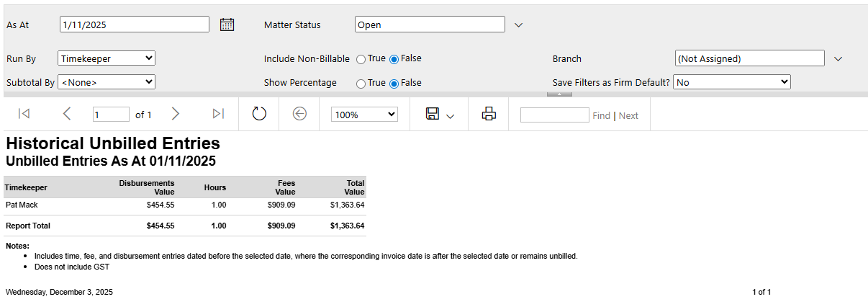Screen dimensions: 868x307
Task: Refresh the report
Action: tap(259, 114)
